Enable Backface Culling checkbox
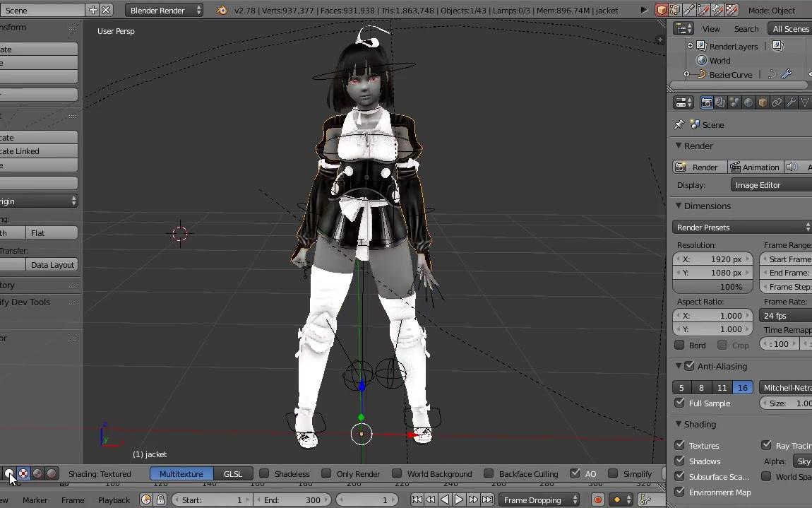 (x=489, y=473)
